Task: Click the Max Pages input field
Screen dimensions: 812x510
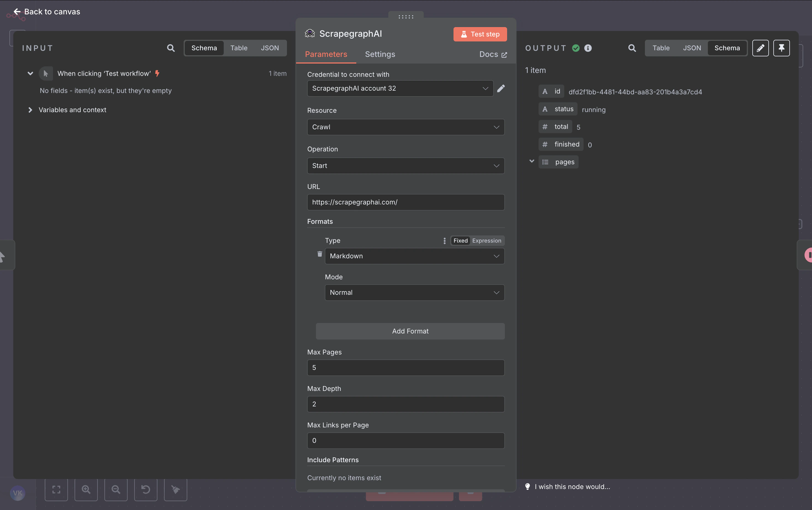Action: pyautogui.click(x=406, y=368)
